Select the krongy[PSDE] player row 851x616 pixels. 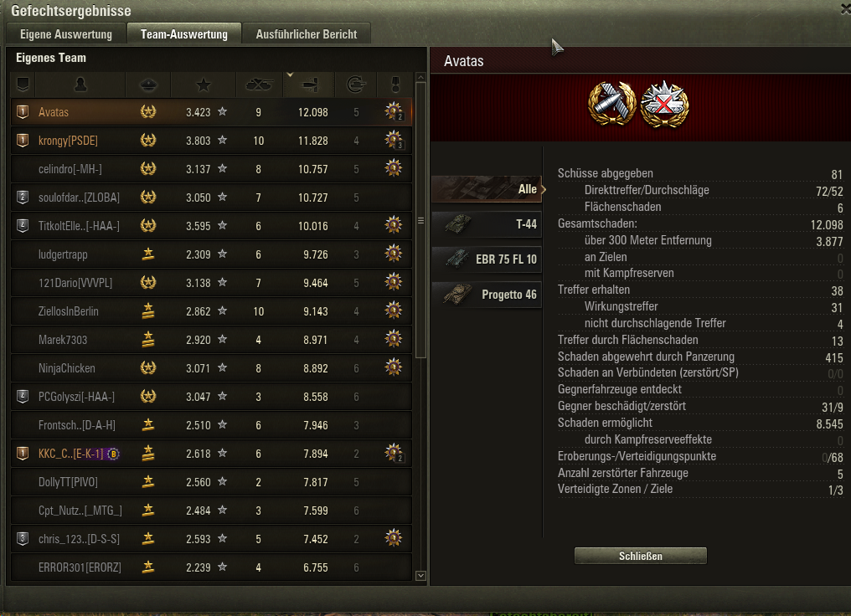coord(211,141)
